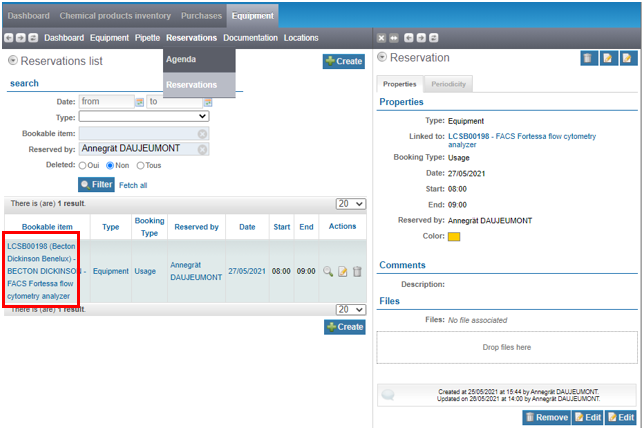643x432 pixels.
Task: Open the 'from' date calendar picker
Action: coord(140,102)
